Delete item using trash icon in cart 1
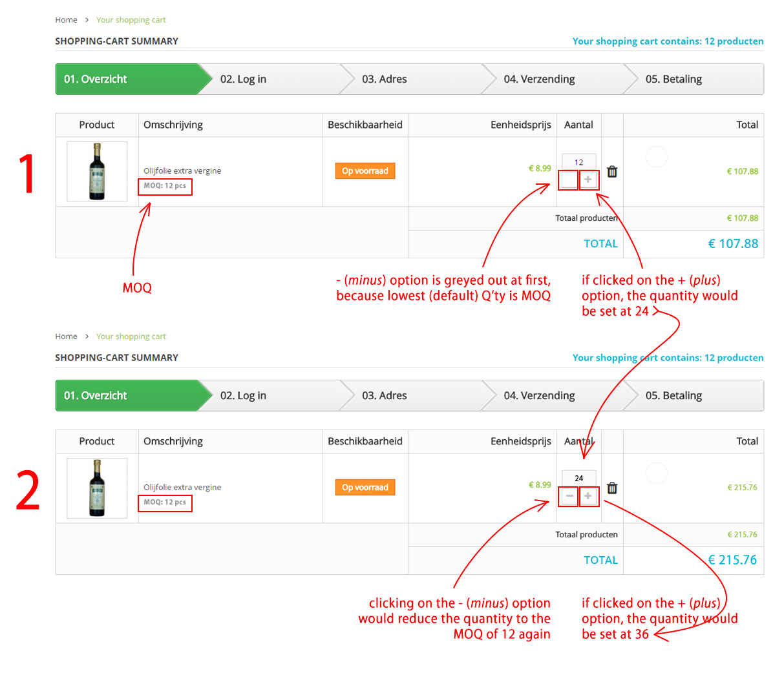The width and height of the screenshot is (784, 673). 612,171
